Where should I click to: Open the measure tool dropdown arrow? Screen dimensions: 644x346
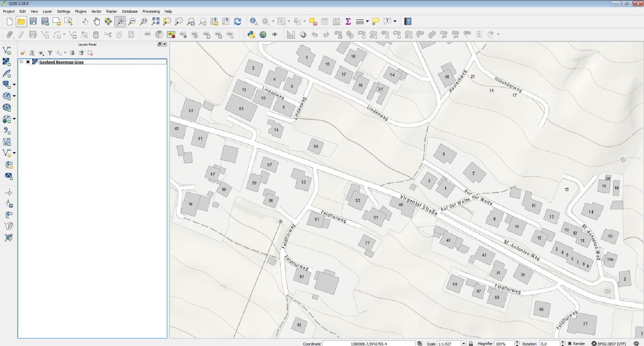367,21
